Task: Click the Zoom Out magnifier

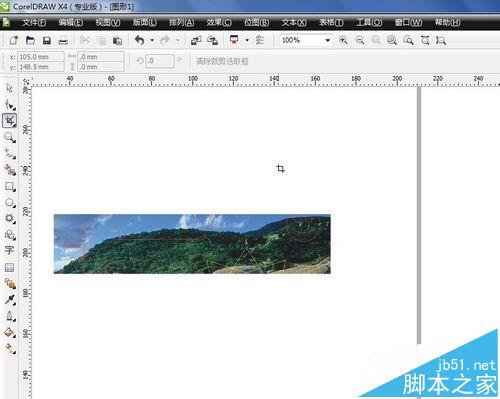Action: [x=360, y=40]
